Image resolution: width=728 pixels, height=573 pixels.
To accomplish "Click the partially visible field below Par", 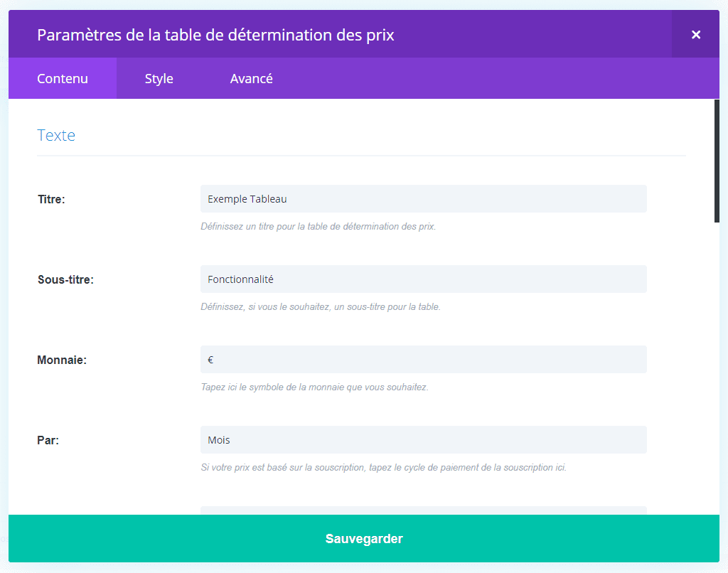I will point(423,510).
